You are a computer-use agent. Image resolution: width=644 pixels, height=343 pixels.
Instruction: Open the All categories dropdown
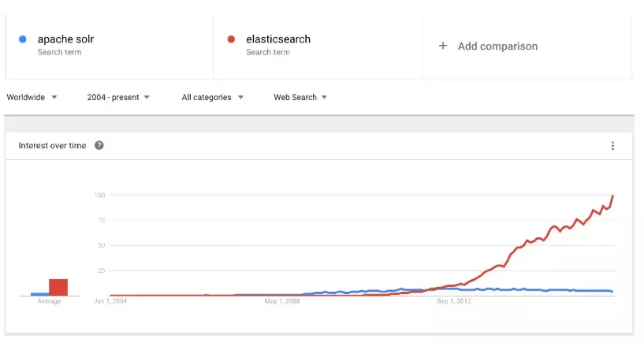[x=213, y=97]
